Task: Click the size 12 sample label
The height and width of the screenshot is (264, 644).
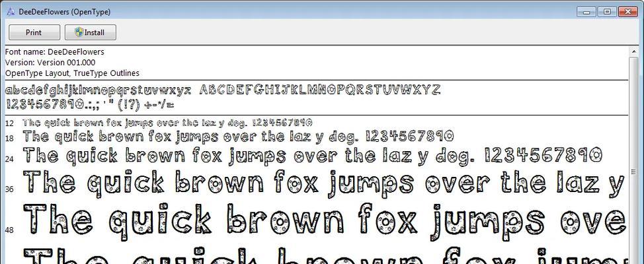Action: (9, 123)
